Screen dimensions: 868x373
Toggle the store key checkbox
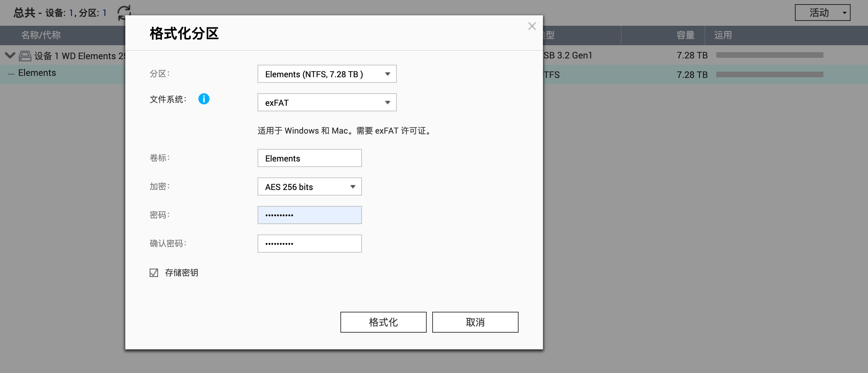tap(154, 273)
